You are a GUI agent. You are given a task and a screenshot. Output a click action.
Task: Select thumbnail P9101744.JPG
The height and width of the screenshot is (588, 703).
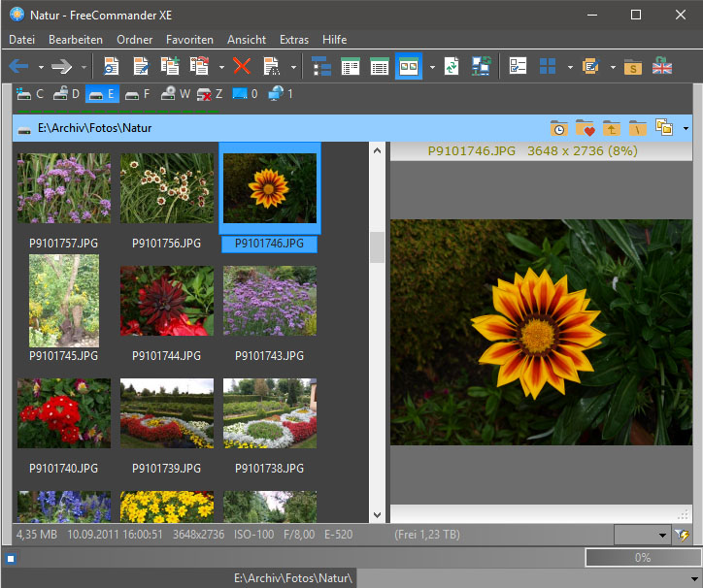(167, 301)
